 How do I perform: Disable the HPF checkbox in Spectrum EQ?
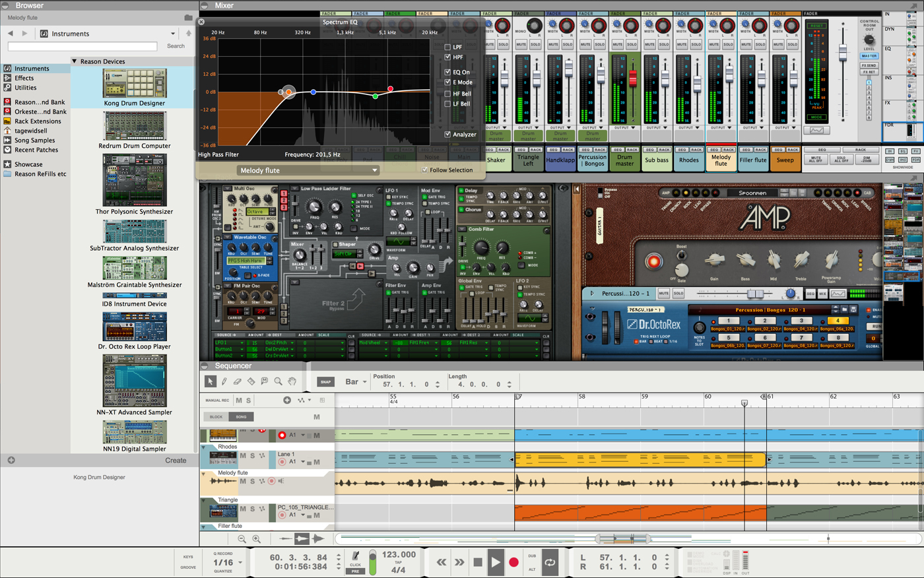[447, 57]
